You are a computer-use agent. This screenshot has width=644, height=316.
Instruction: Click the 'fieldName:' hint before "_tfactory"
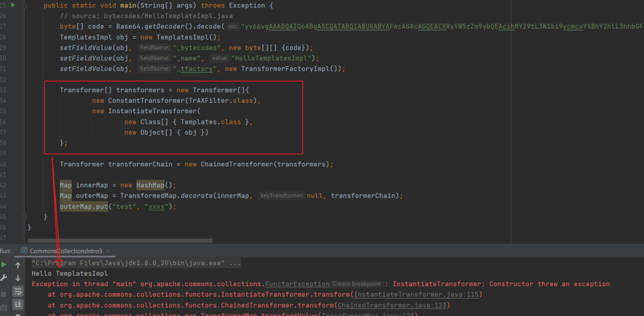click(x=154, y=68)
